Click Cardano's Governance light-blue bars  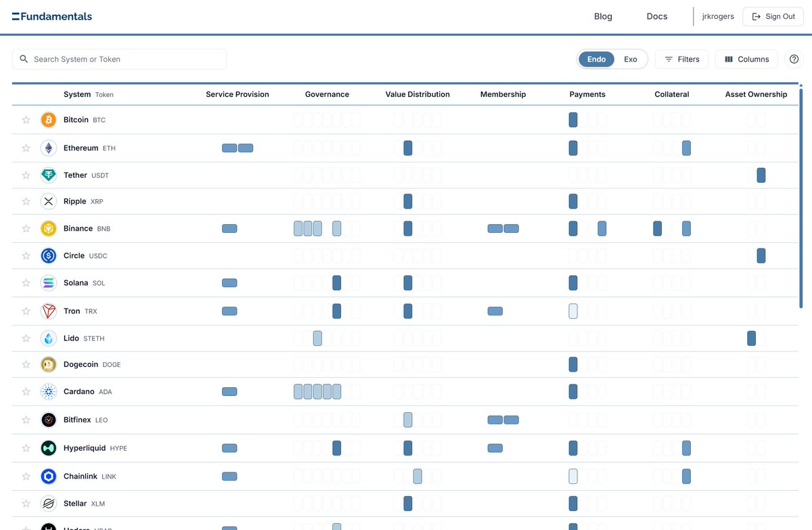317,391
